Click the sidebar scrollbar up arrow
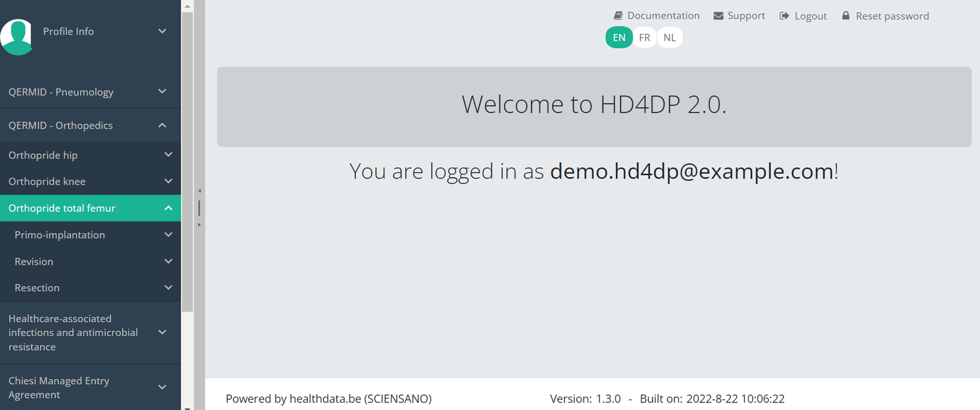The image size is (980, 410). pyautogui.click(x=187, y=6)
